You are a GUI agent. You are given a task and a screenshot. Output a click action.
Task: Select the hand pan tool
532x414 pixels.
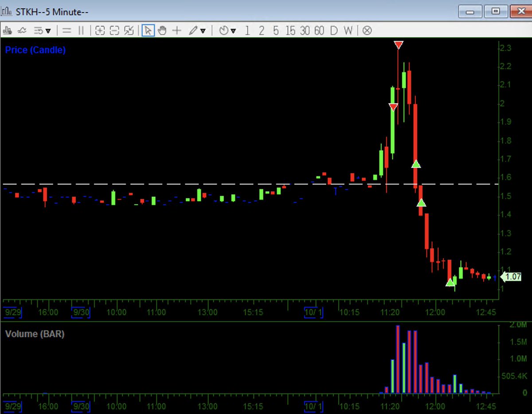point(162,31)
